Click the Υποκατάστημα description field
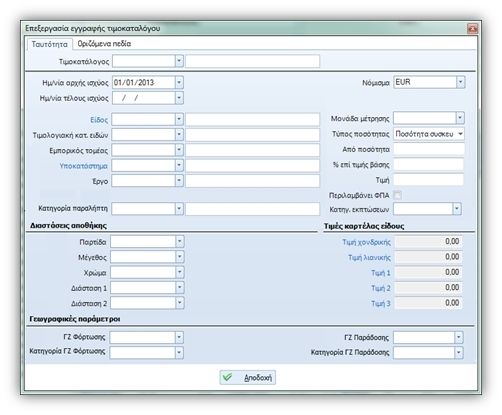502x415 pixels. point(252,165)
